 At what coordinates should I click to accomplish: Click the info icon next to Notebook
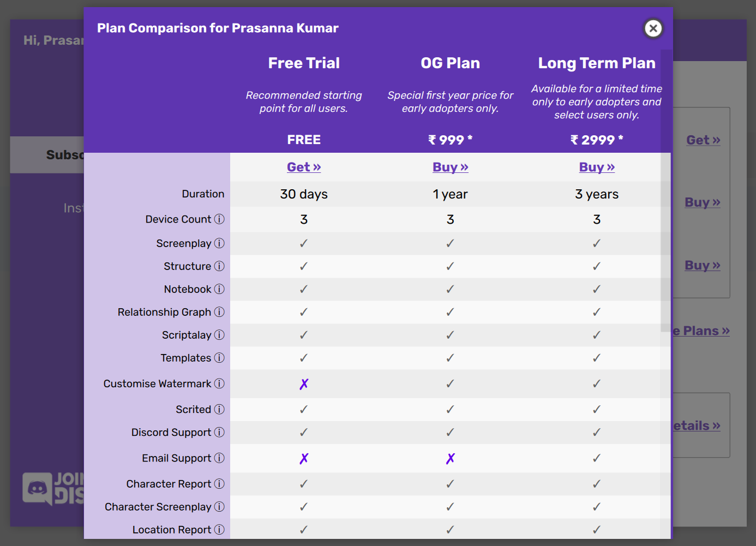click(x=219, y=289)
